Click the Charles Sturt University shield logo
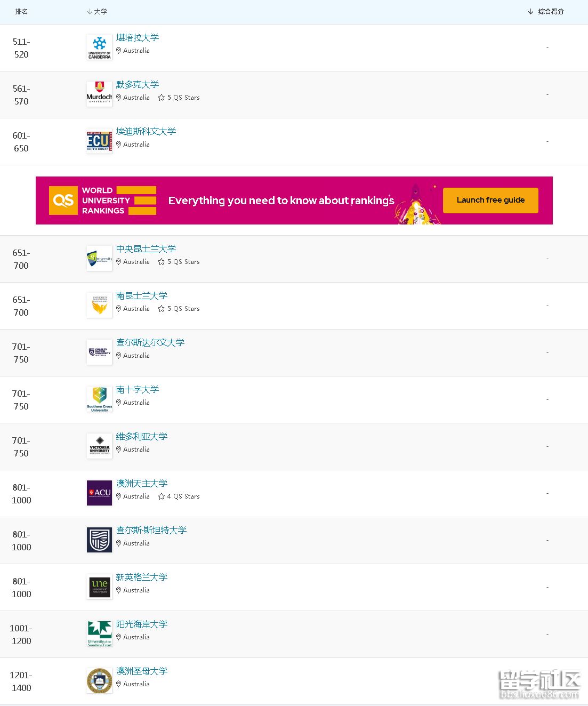Image resolution: width=588 pixels, height=706 pixels. point(99,540)
